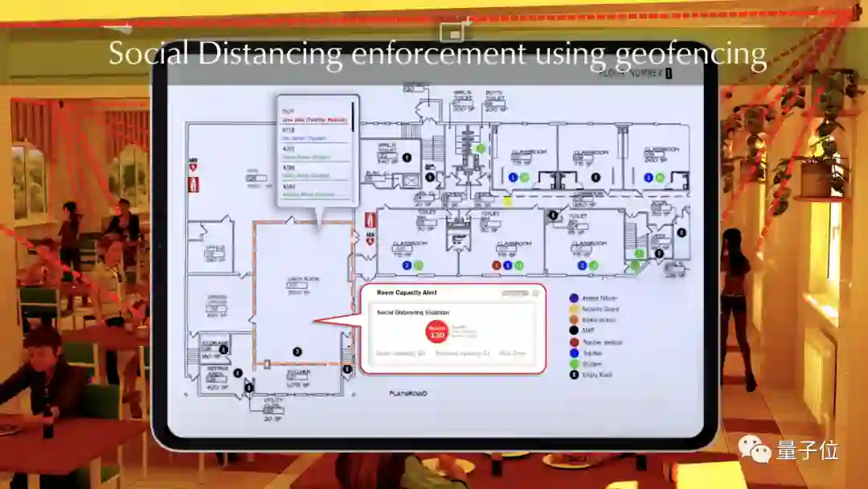868x489 pixels.
Task: Click the trash icon in Room Capacity Alert
Action: pyautogui.click(x=536, y=293)
